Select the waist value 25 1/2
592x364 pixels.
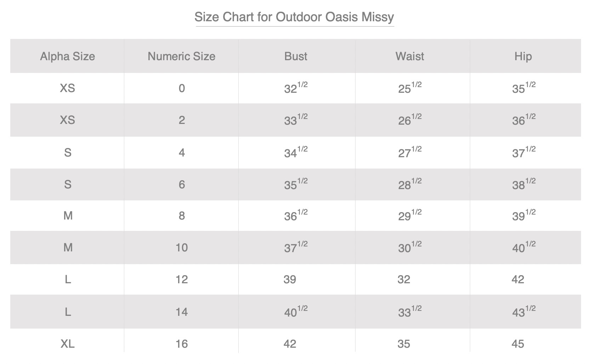[x=410, y=87]
